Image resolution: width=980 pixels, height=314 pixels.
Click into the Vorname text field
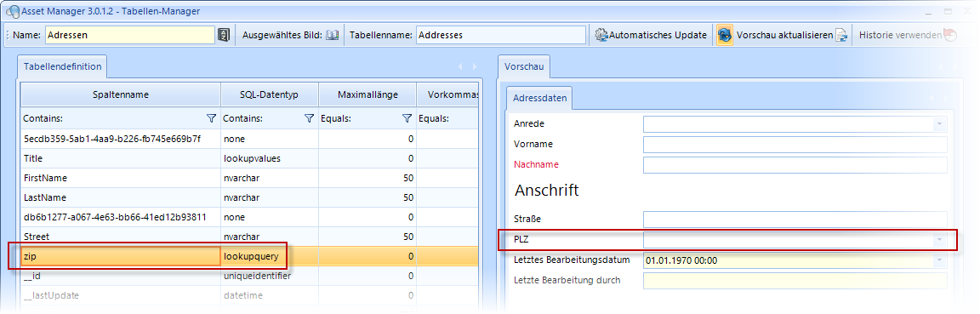795,145
